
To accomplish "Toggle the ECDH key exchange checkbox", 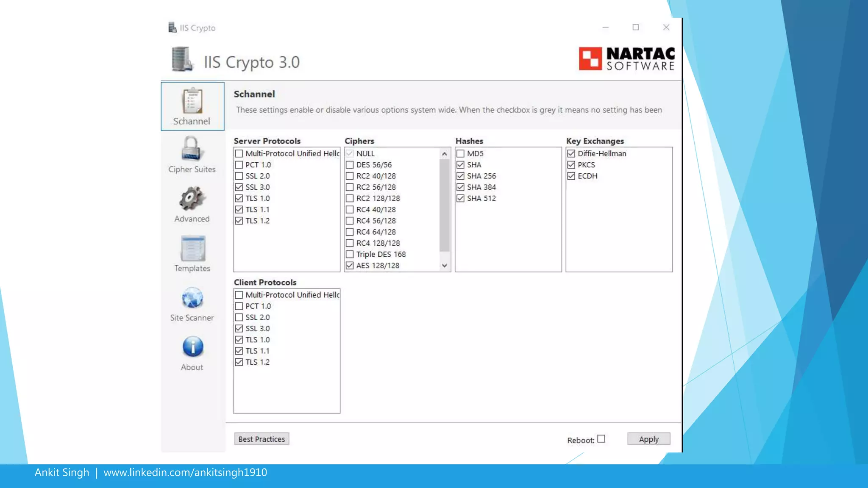I will [571, 176].
